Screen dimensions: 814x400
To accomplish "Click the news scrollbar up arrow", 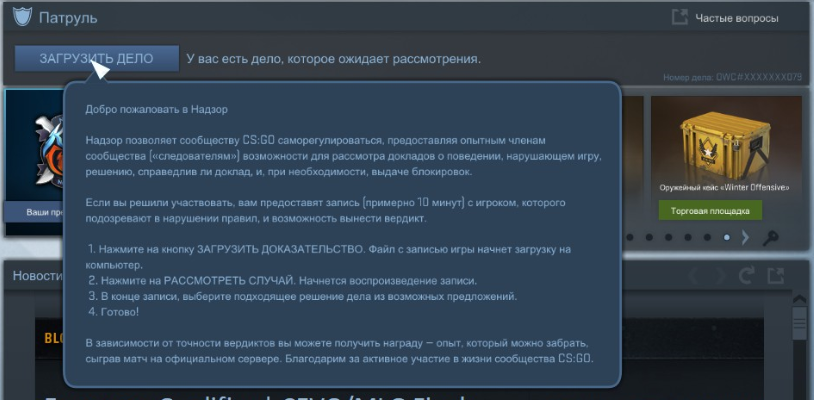I will (x=797, y=299).
